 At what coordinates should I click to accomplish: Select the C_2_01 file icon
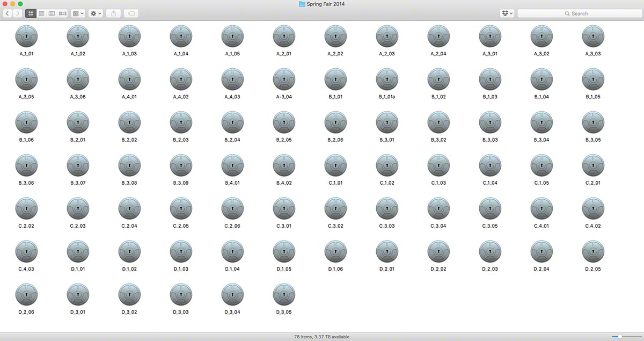click(x=594, y=166)
